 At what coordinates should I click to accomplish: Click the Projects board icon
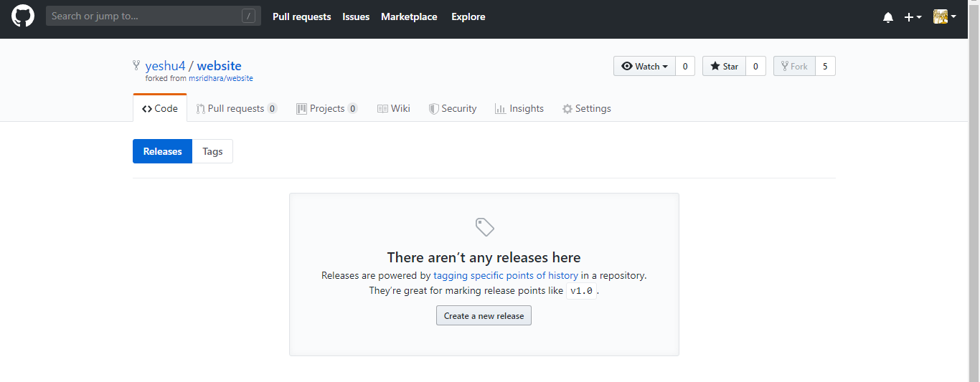(x=301, y=109)
